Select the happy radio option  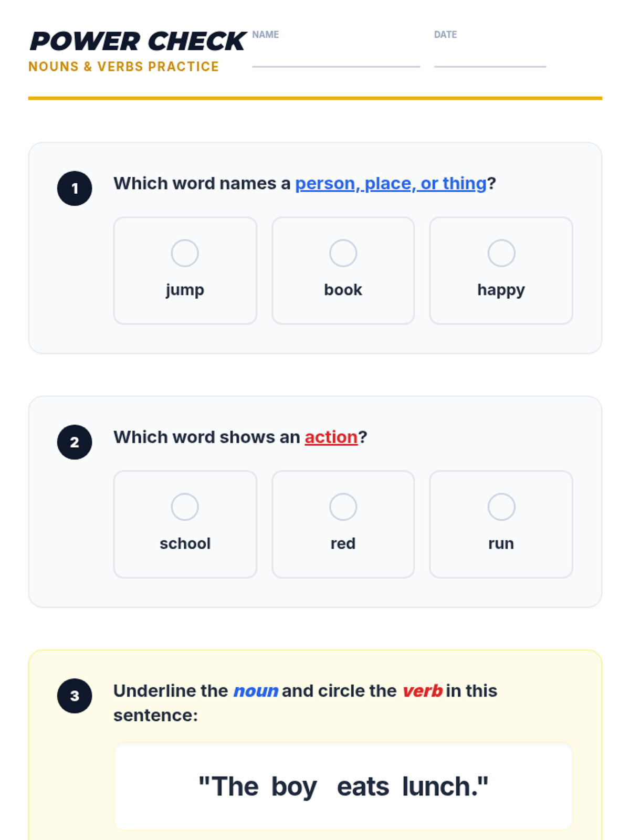pos(501,253)
